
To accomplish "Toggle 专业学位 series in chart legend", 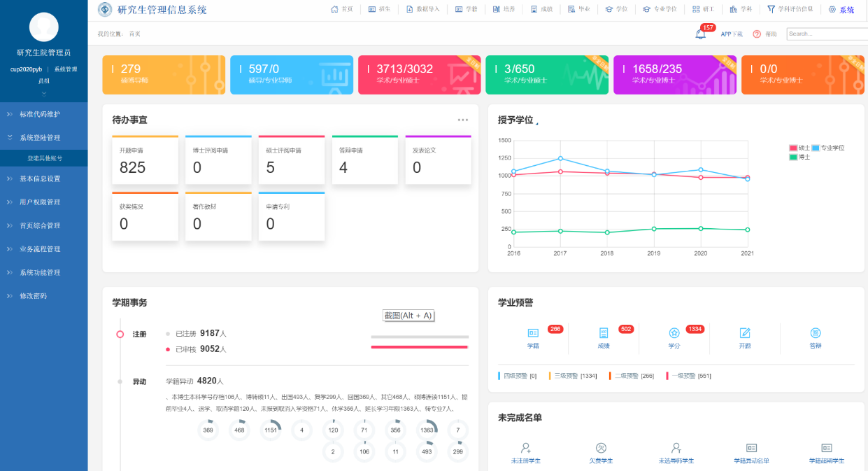I will click(x=816, y=148).
